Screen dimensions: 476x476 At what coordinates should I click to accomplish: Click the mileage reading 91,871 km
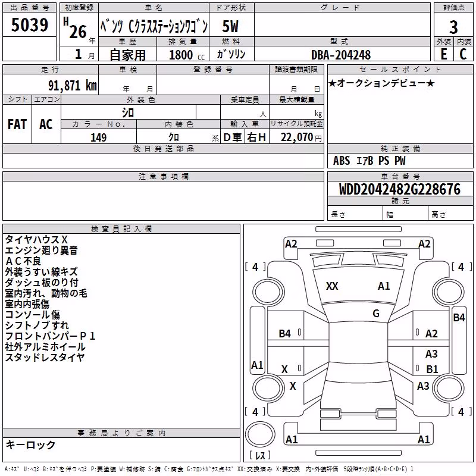click(72, 86)
